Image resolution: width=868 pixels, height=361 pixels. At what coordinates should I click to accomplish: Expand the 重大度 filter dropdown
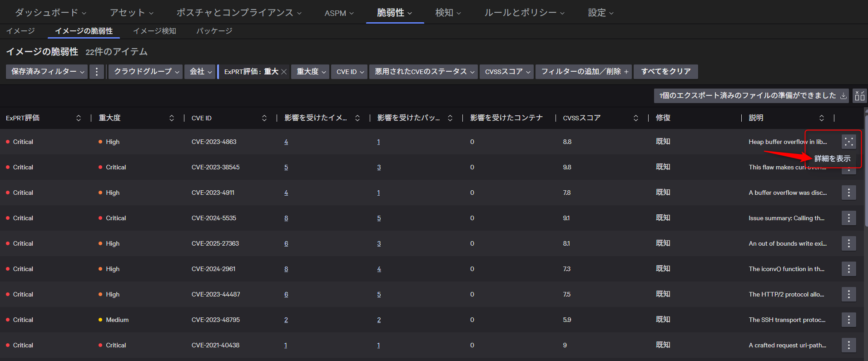coord(311,72)
